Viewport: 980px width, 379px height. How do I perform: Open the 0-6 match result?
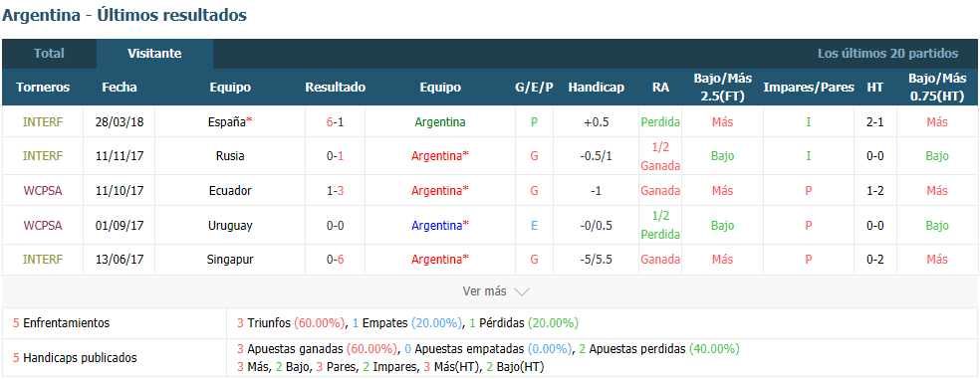(x=335, y=259)
